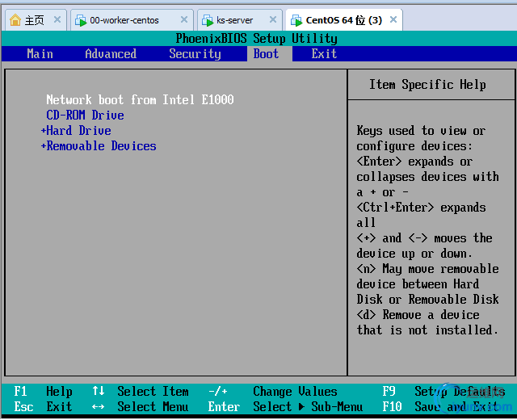
Task: Click the left-right arrow icon in footer
Action: click(x=98, y=407)
